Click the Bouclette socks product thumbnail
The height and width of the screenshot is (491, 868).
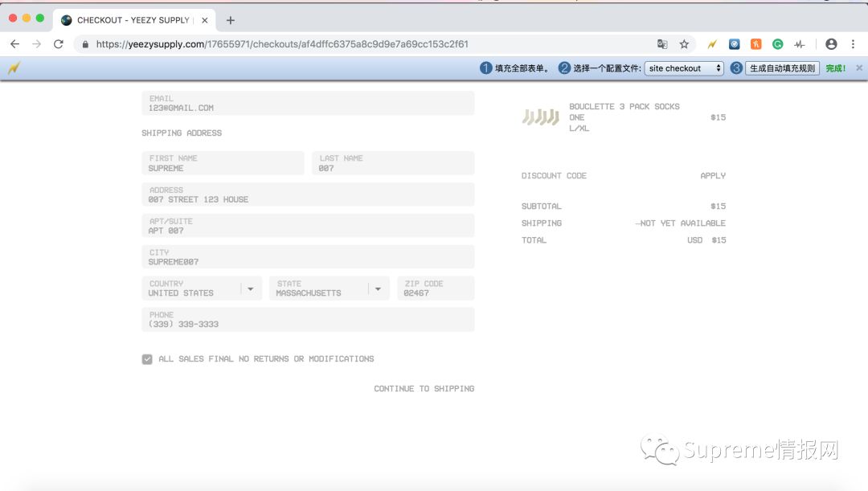541,117
